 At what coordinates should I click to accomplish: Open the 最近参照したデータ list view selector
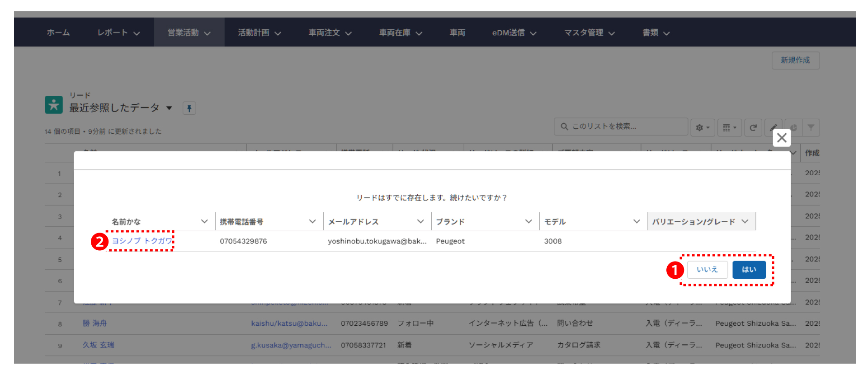[x=169, y=108]
